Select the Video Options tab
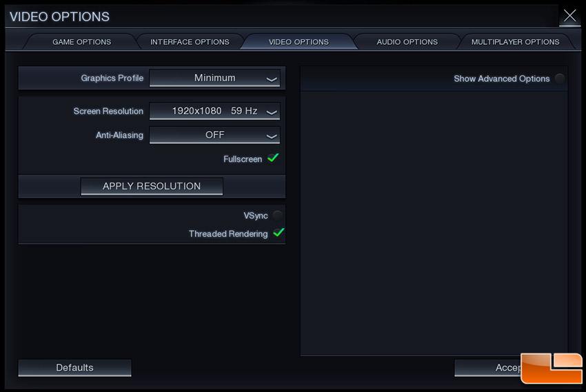Image resolution: width=586 pixels, height=392 pixels. [x=299, y=42]
